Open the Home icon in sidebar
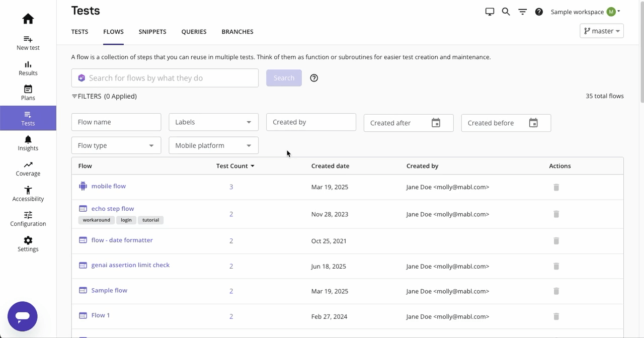Screen dimensions: 644x338 pyautogui.click(x=28, y=19)
